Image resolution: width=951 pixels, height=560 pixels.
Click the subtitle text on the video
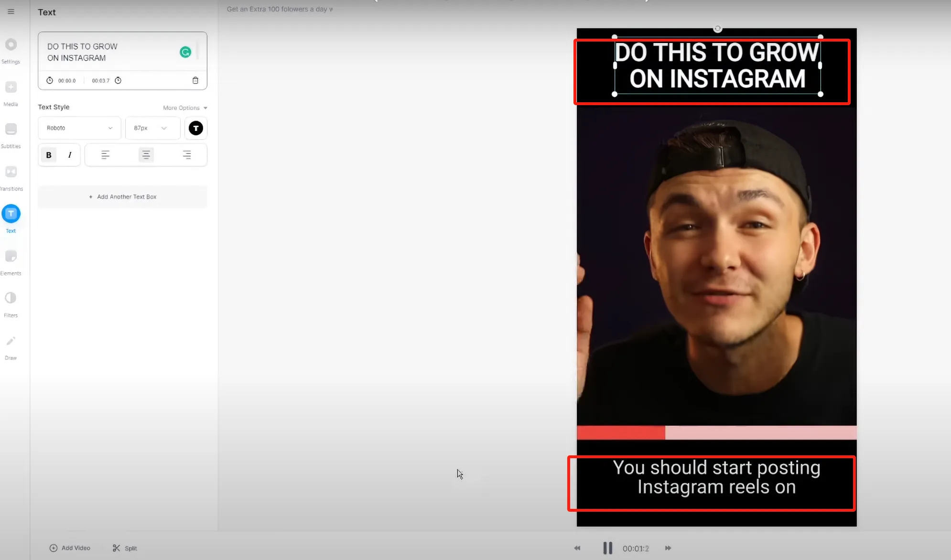pos(716,477)
